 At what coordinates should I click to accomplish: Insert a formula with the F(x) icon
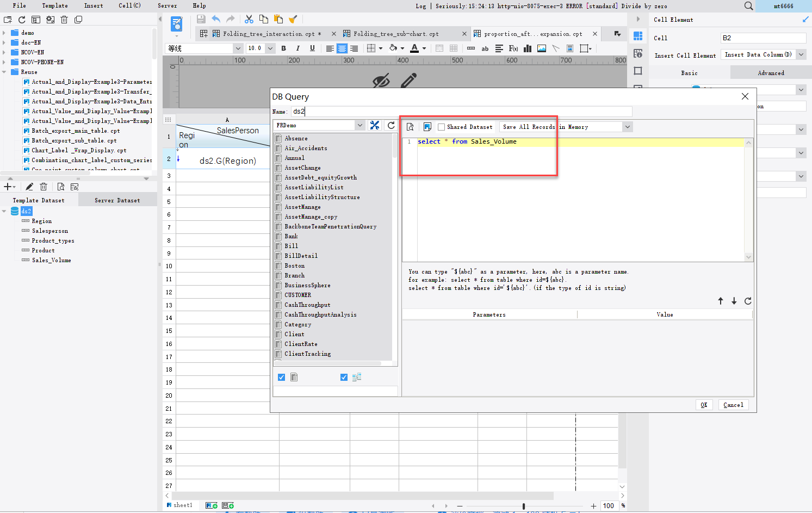tap(513, 48)
